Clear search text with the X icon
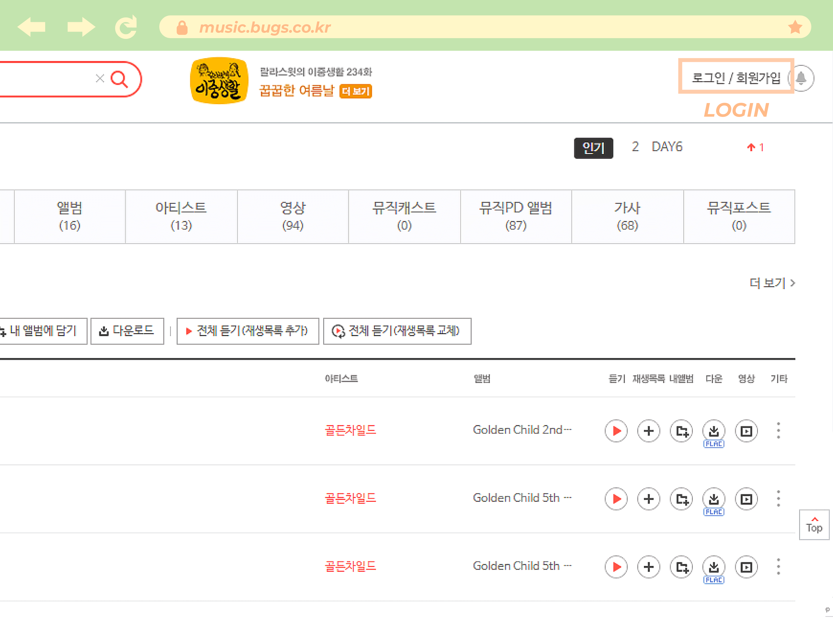Screen dimensions: 833x644 pos(100,79)
